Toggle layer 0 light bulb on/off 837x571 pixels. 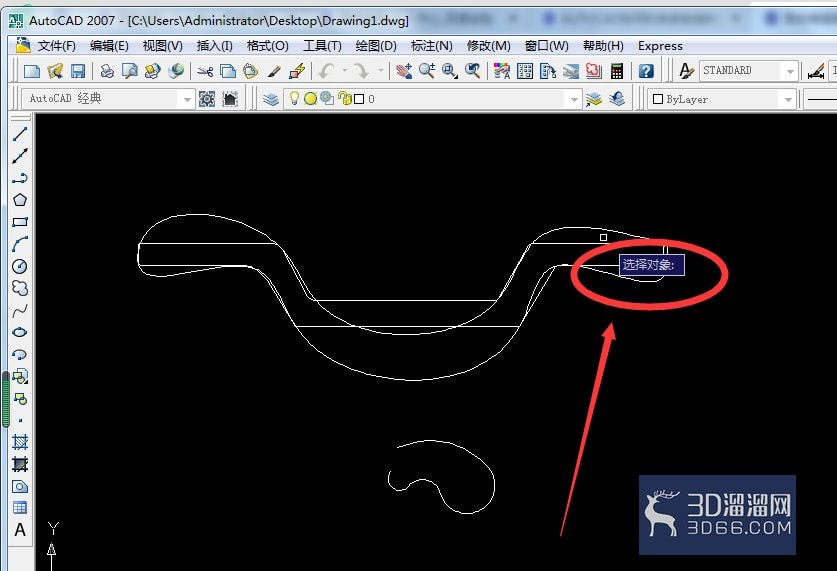[294, 98]
